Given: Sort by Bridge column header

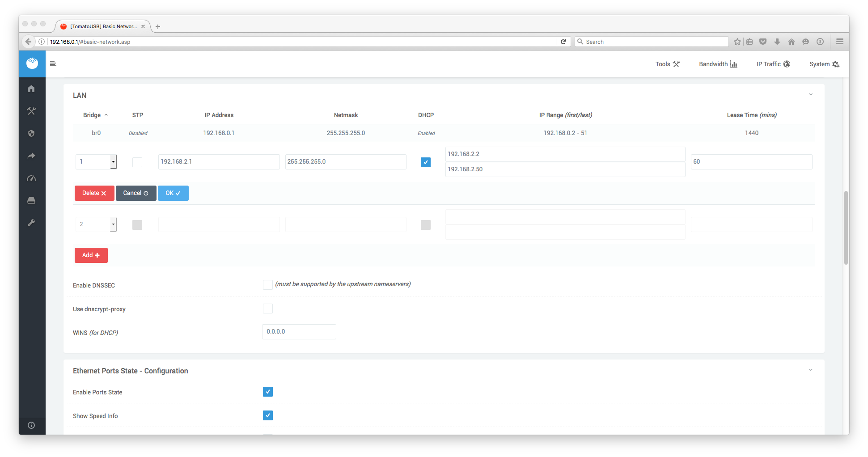Looking at the screenshot, I should (95, 115).
